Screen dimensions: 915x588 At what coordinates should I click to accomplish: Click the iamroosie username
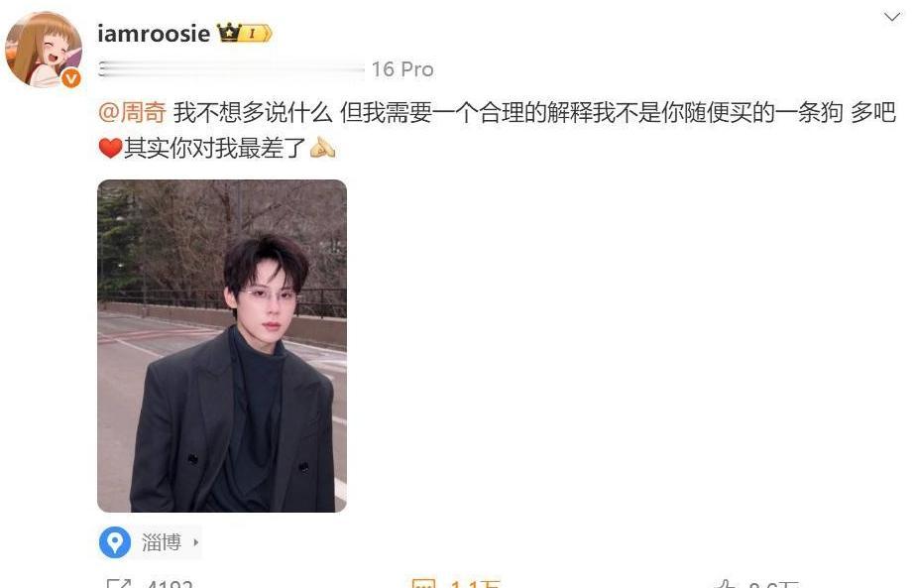coord(154,34)
